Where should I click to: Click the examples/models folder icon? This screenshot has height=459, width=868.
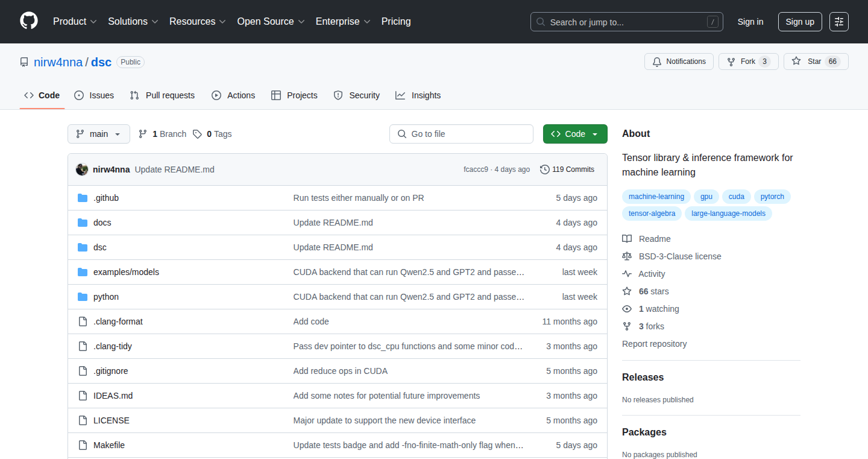pyautogui.click(x=83, y=272)
